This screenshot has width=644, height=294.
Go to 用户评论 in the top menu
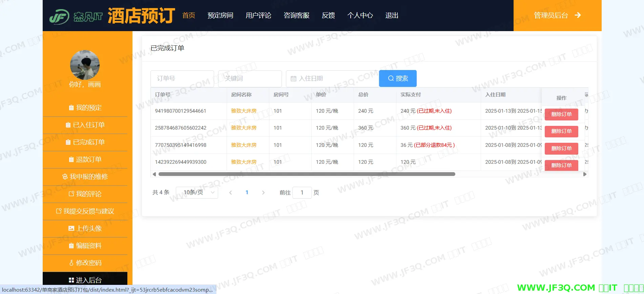click(x=258, y=16)
